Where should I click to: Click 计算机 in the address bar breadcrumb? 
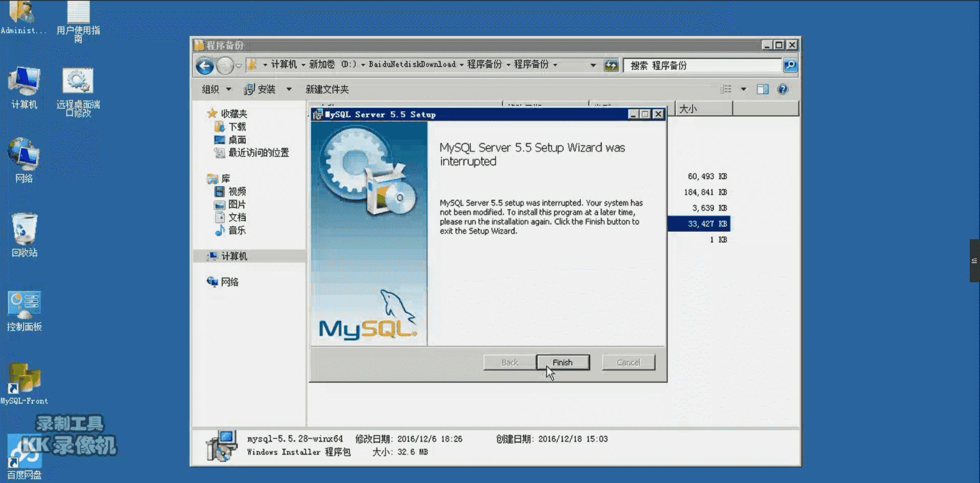tap(284, 64)
